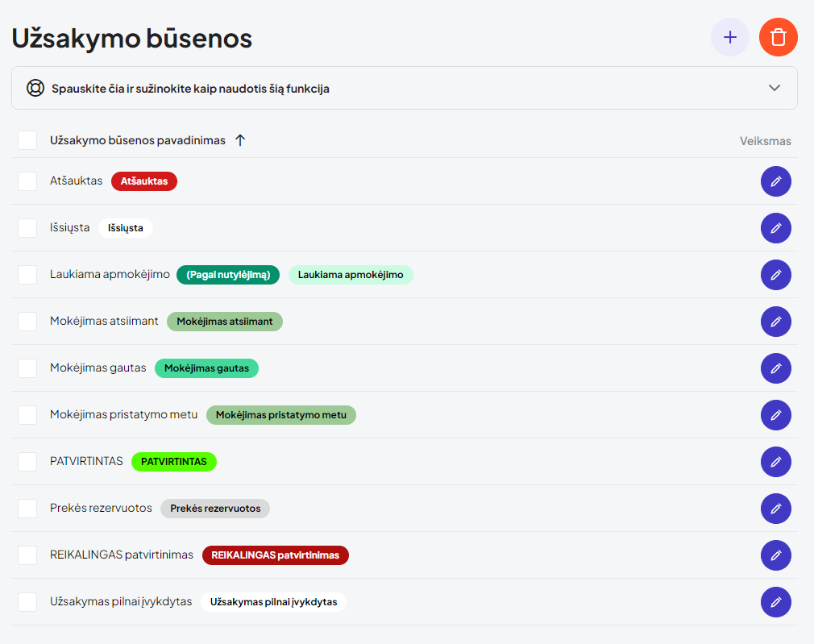Click the bright green PATVIRTINTAS badge
814x644 pixels.
click(174, 462)
